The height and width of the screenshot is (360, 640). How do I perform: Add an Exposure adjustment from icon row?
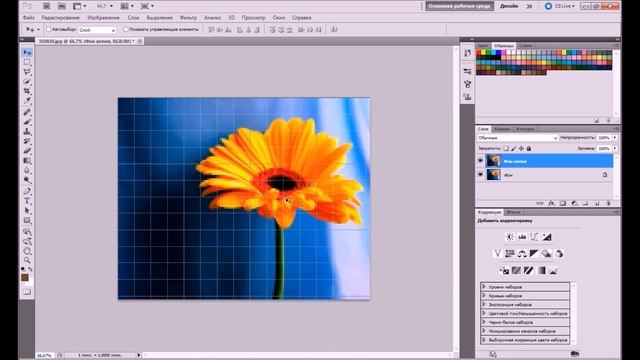pyautogui.click(x=547, y=237)
